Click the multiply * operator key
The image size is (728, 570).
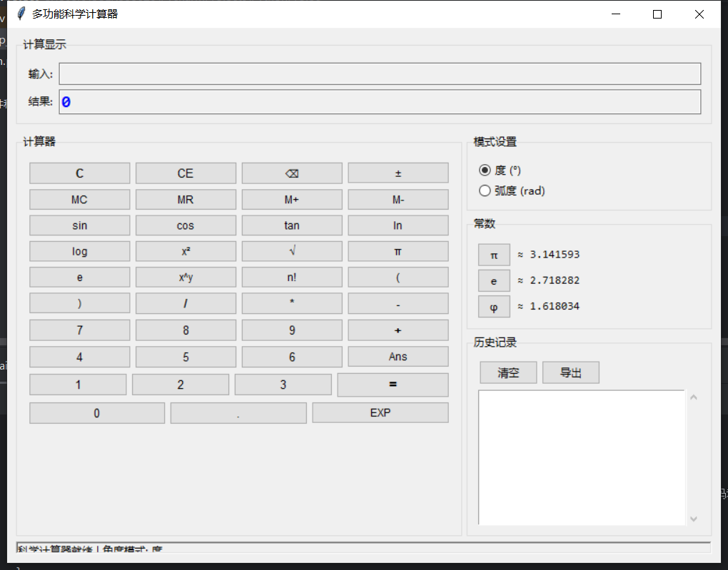coord(292,303)
